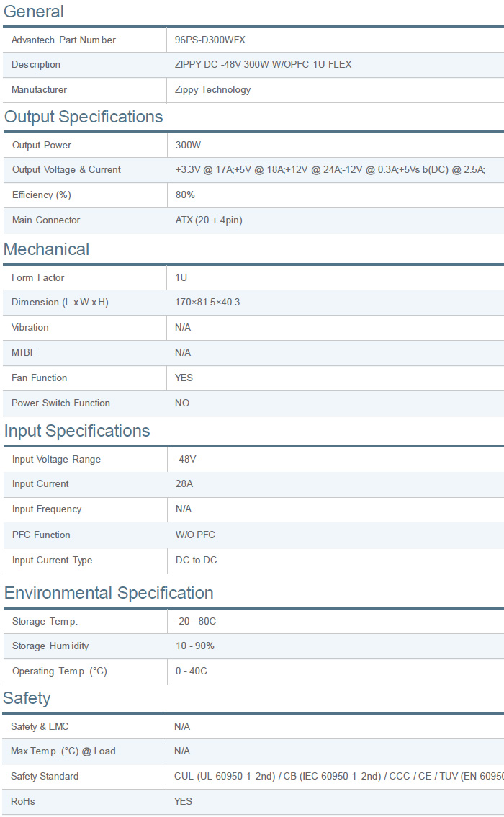Screen dimensions: 504x817
Task: Click the Output Voltage & Current label
Action: coord(66,170)
